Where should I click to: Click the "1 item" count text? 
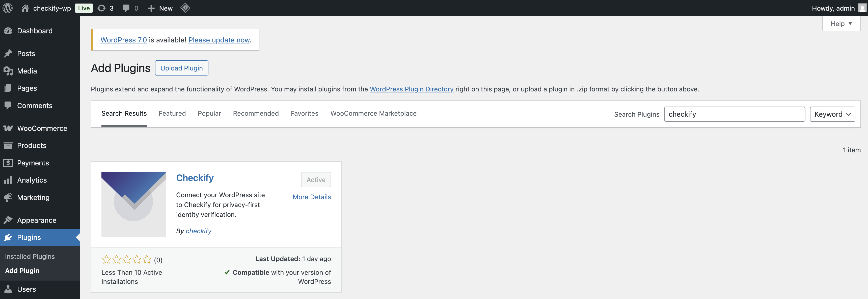852,150
